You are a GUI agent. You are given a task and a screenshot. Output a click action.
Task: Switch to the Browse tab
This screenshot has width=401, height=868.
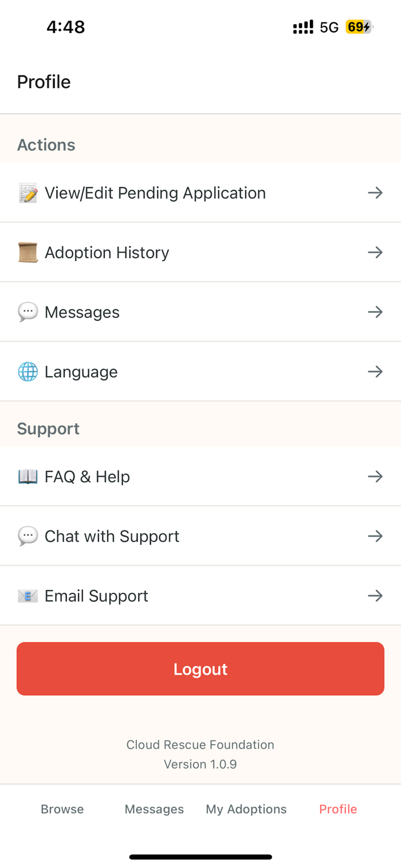click(62, 809)
